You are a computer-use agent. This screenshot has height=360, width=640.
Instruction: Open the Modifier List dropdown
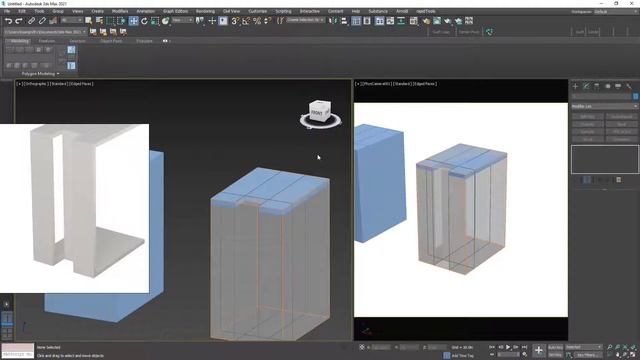[604, 107]
